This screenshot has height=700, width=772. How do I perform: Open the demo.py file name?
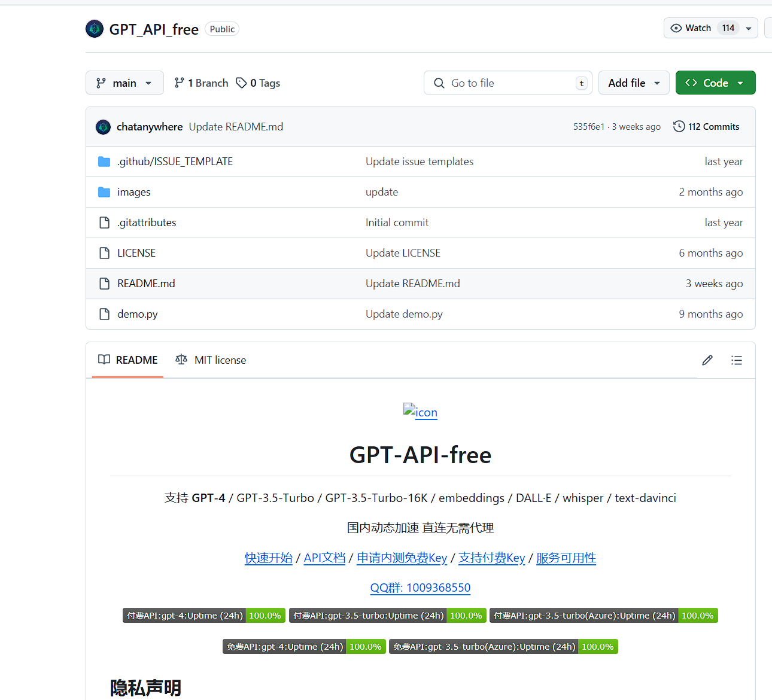[138, 314]
